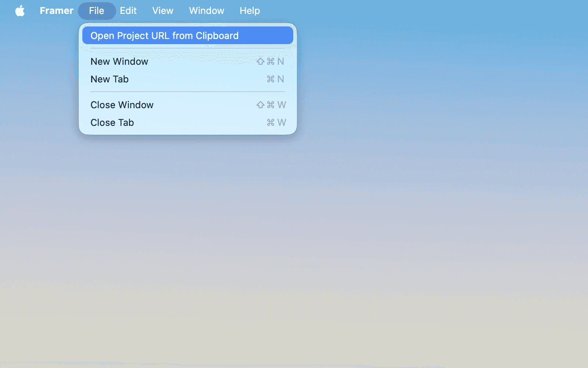588x368 pixels.
Task: Open the Edit menu
Action: (x=128, y=10)
